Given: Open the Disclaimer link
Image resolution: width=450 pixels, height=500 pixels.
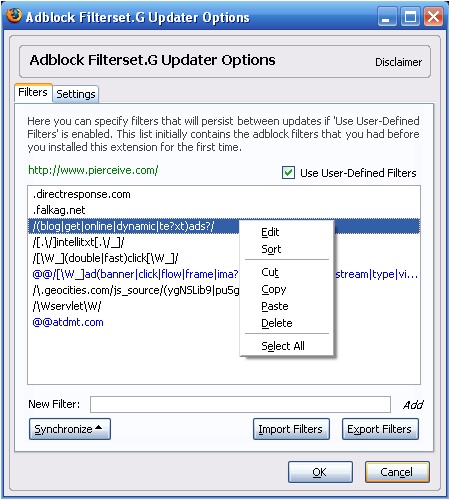Looking at the screenshot, I should point(398,62).
